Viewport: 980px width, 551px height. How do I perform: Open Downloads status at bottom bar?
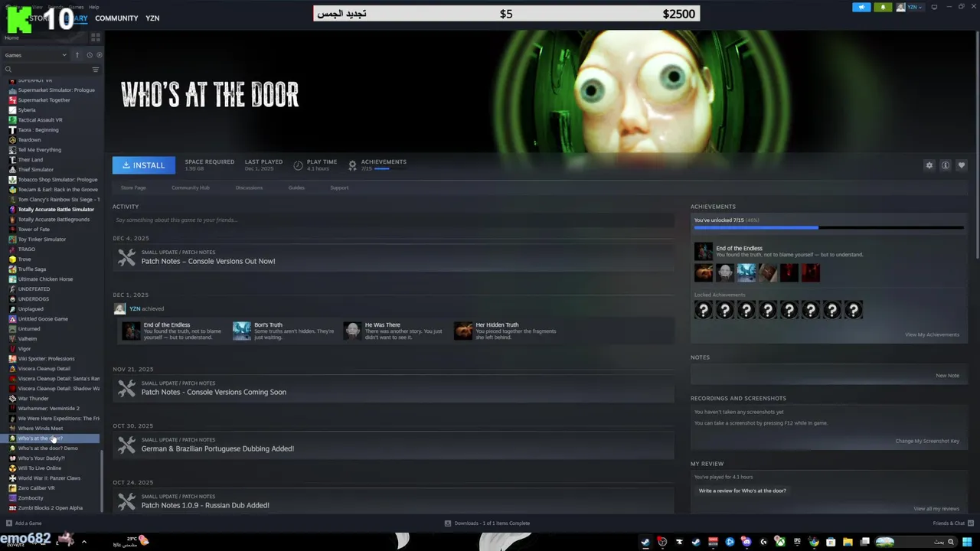click(488, 523)
